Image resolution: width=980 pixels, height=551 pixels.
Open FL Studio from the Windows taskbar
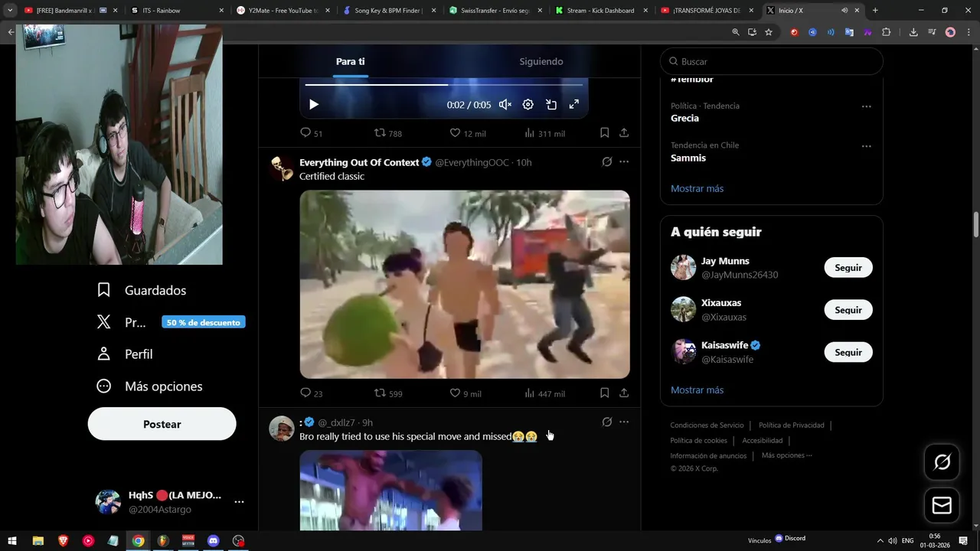pos(162,541)
